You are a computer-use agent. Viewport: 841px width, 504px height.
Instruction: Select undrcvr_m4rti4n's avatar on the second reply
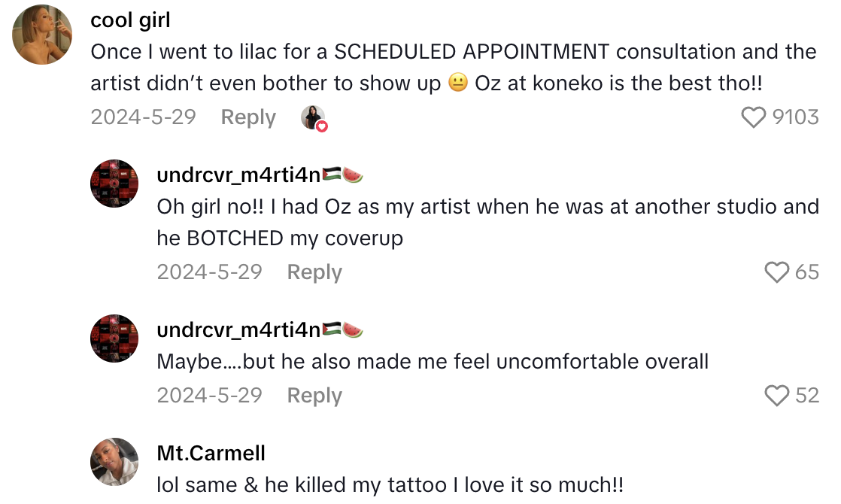114,339
